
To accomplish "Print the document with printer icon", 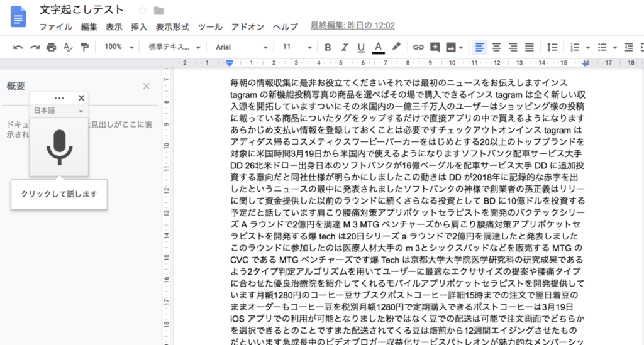I will coord(52,47).
